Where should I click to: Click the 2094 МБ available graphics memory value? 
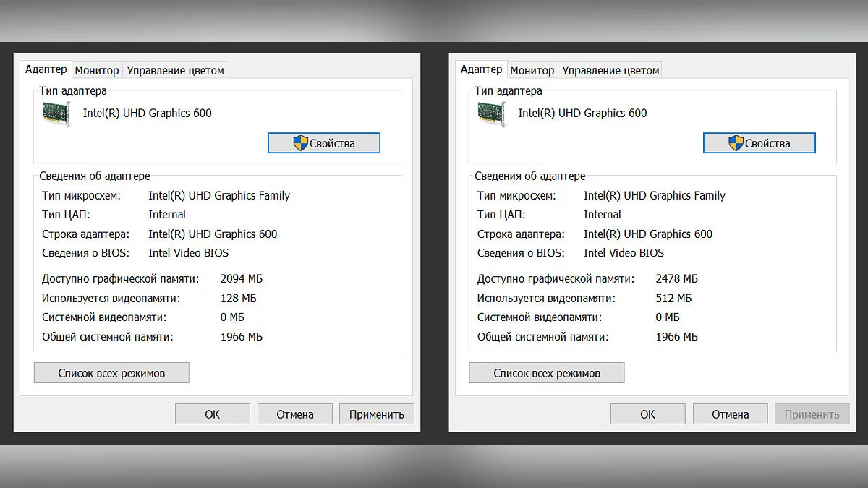tap(241, 278)
